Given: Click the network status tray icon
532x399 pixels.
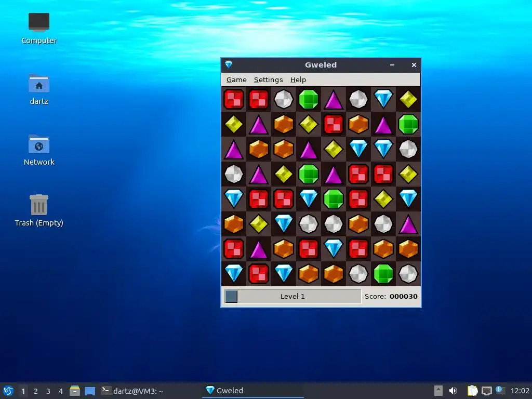Looking at the screenshot, I should click(x=487, y=391).
